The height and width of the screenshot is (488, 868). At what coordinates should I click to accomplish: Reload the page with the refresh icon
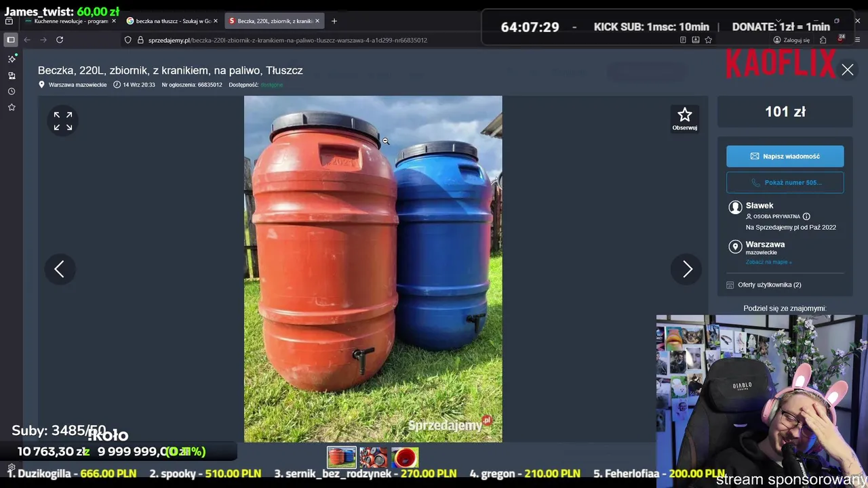click(x=60, y=40)
